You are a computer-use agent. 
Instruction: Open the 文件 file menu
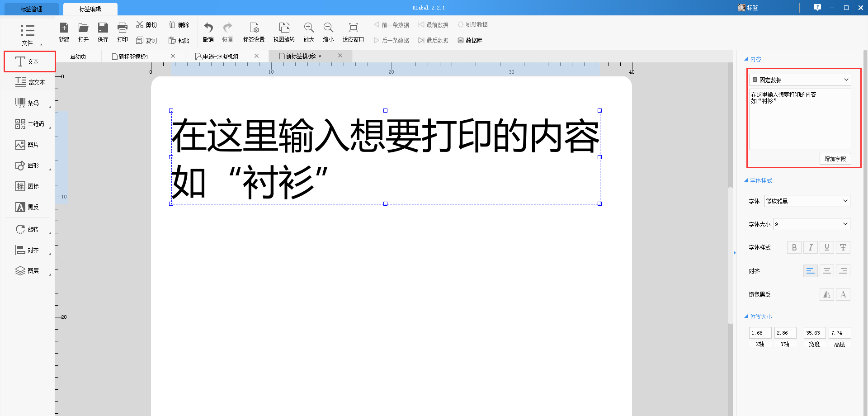pyautogui.click(x=28, y=35)
